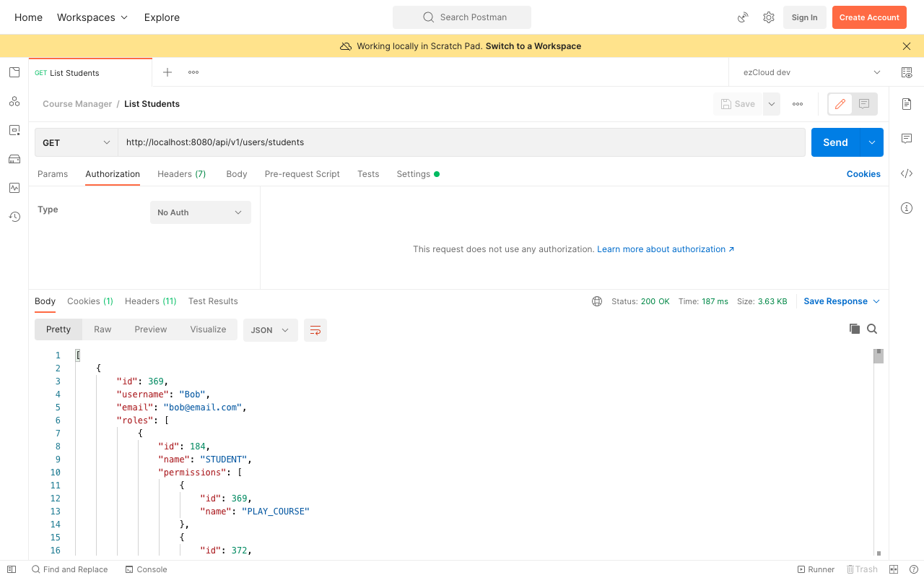Open the GET method dropdown
Screen dimensions: 924x578
point(77,142)
